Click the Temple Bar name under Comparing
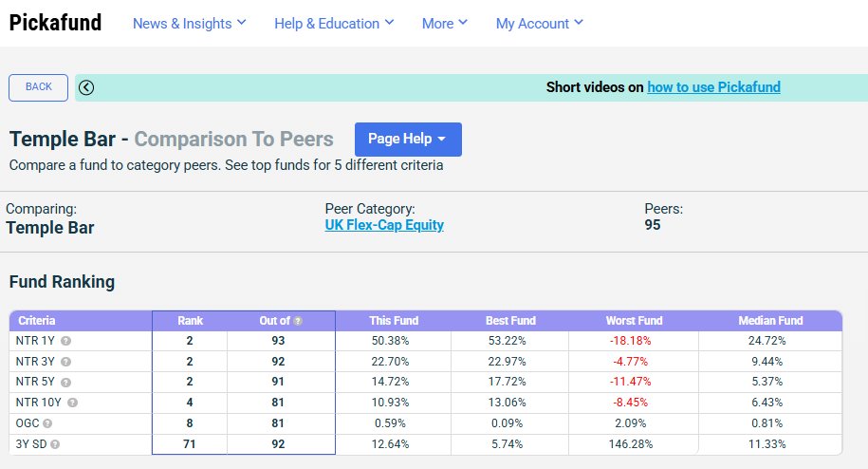The width and height of the screenshot is (868, 469). pyautogui.click(x=50, y=228)
